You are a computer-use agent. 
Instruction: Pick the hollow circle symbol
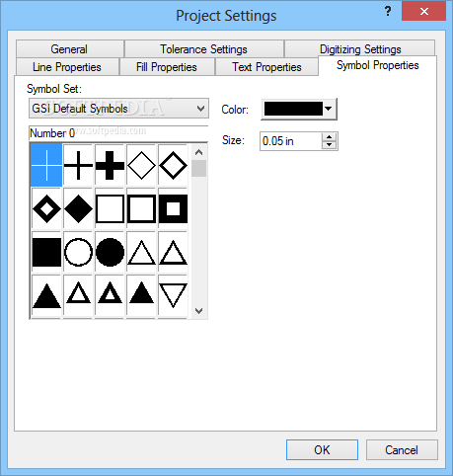[78, 252]
